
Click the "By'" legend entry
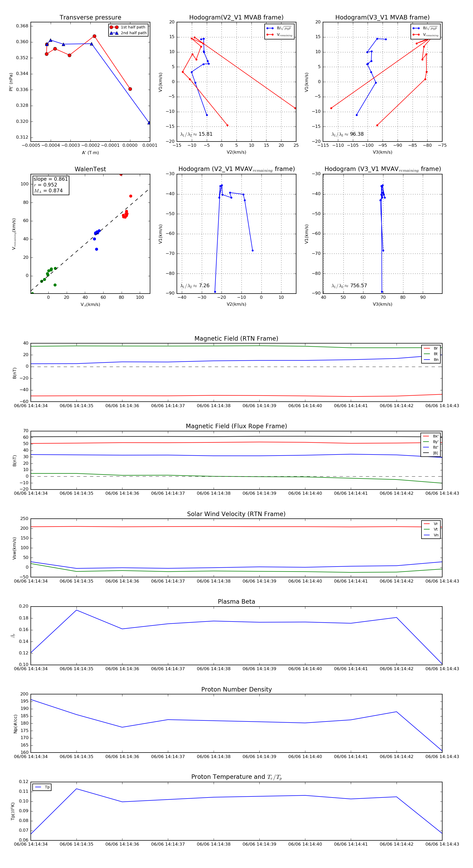431,442
